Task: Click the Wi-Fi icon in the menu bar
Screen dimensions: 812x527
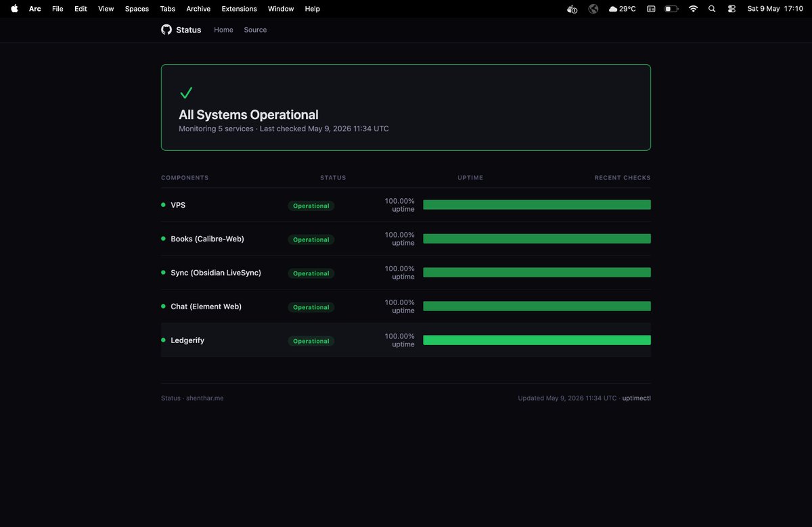Action: click(693, 9)
